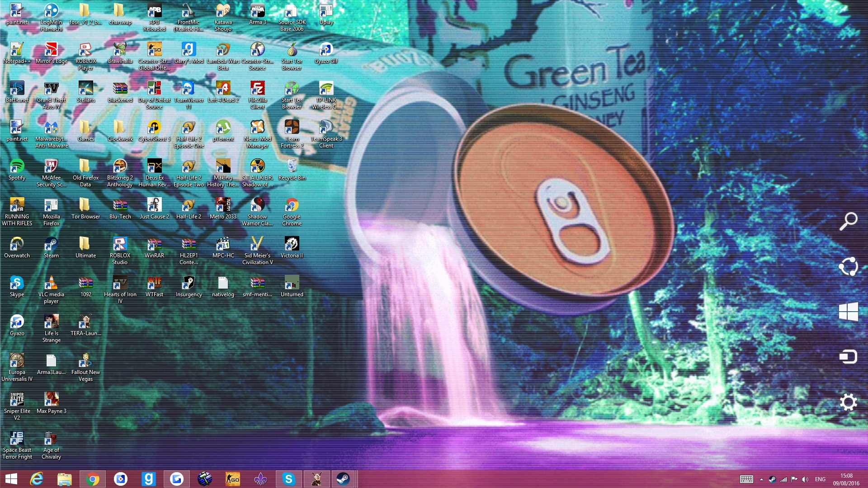Image resolution: width=868 pixels, height=488 pixels.
Task: Show hidden system tray icons
Action: (761, 479)
